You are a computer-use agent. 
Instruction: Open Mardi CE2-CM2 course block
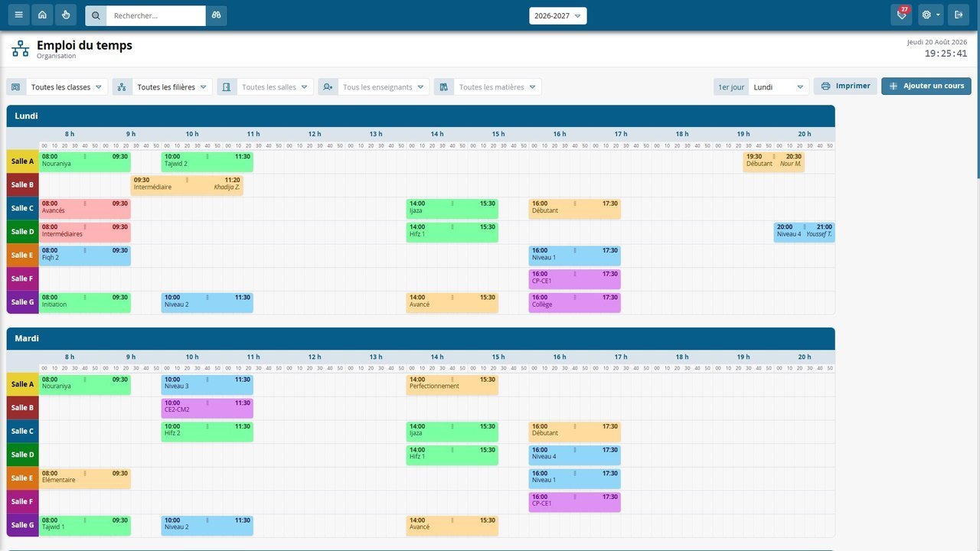207,408
